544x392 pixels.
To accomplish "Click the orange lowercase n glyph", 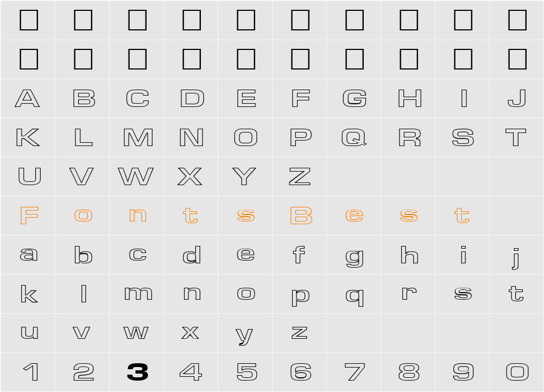I will 138,216.
